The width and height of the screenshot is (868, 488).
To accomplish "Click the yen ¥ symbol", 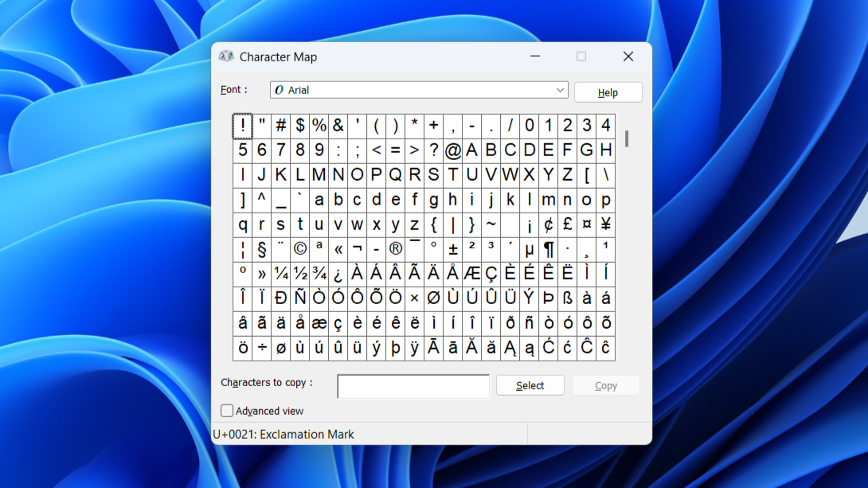I will point(605,224).
